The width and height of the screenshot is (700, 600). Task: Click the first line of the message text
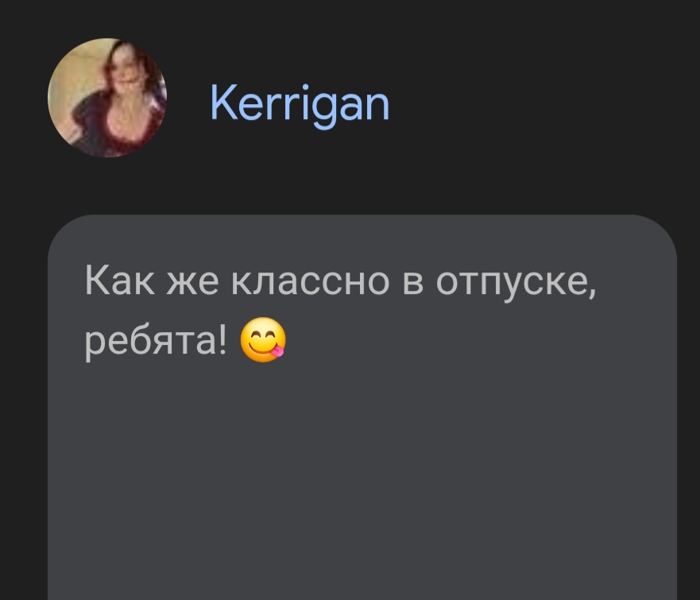coord(341,283)
